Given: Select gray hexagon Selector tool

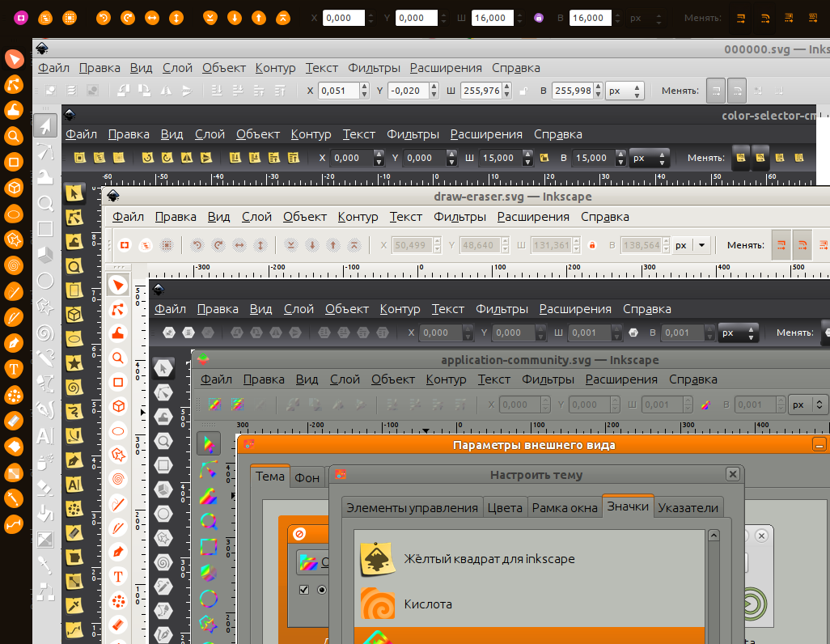Looking at the screenshot, I should tap(163, 368).
